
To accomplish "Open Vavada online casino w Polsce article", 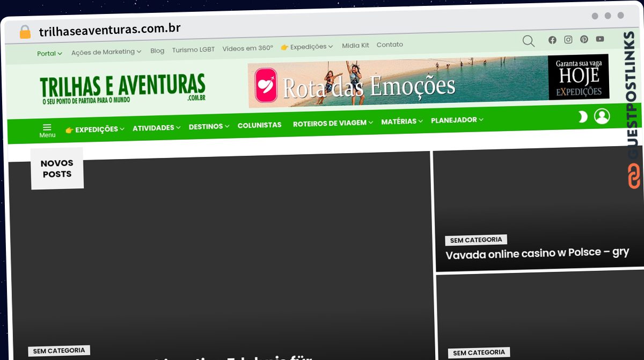I will 537,253.
